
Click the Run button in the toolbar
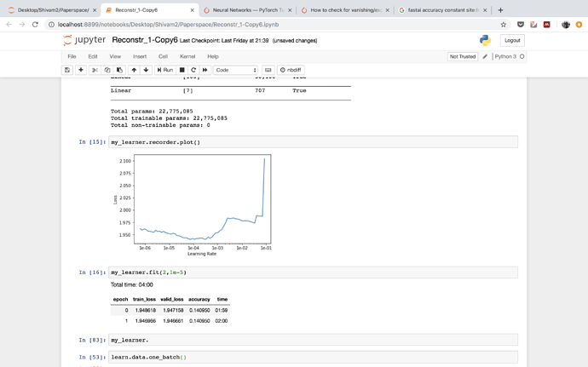click(165, 70)
